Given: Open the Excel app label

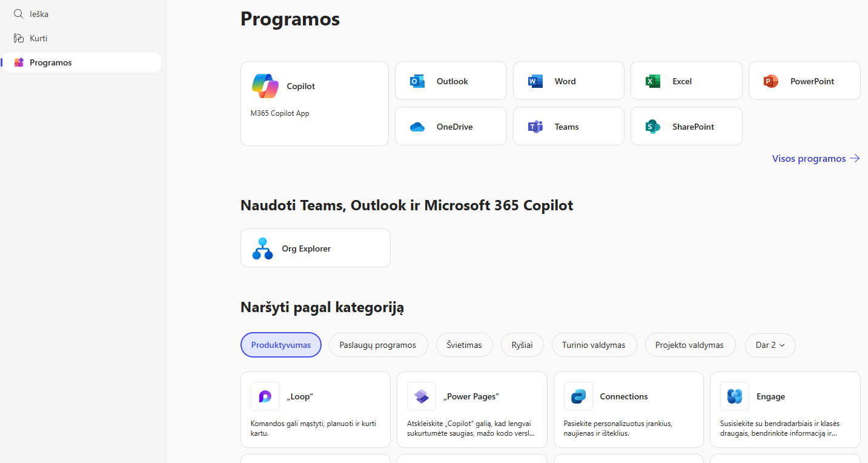Looking at the screenshot, I should [682, 81].
